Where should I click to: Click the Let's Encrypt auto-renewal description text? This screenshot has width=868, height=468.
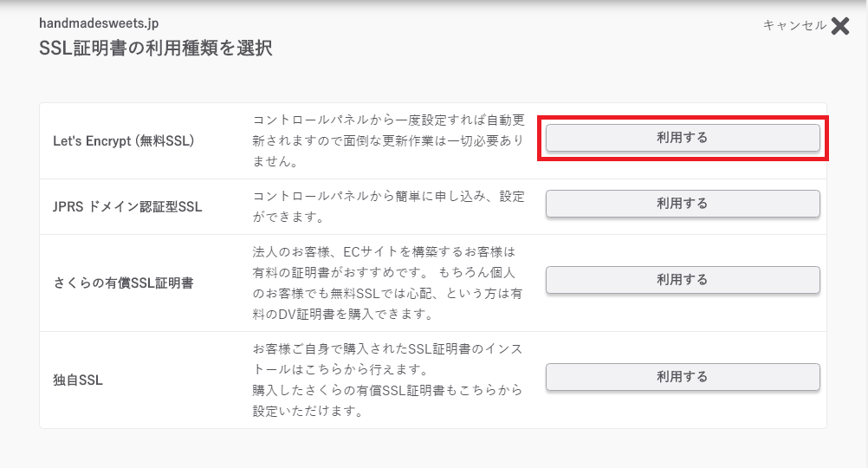pos(388,140)
